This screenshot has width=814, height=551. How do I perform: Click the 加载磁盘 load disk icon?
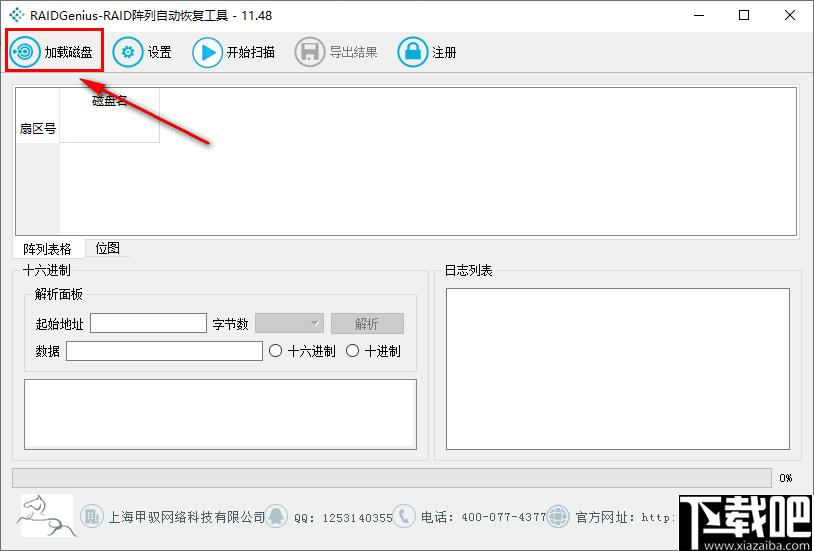tap(26, 52)
